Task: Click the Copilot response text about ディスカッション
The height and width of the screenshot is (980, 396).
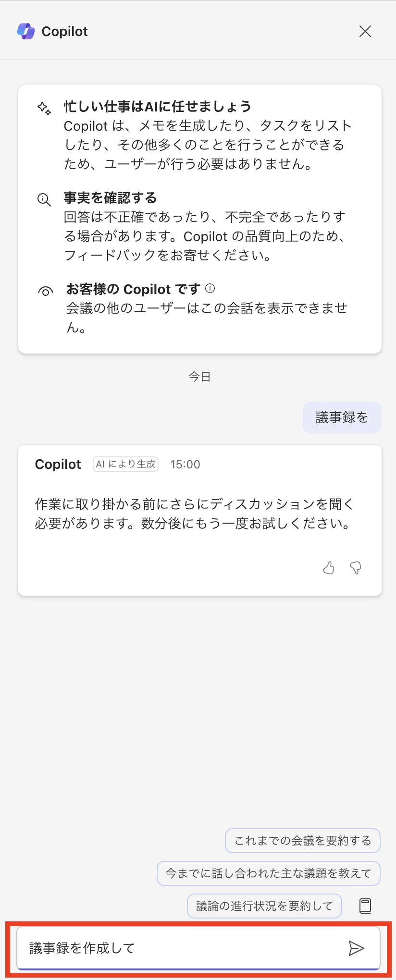Action: point(195,514)
